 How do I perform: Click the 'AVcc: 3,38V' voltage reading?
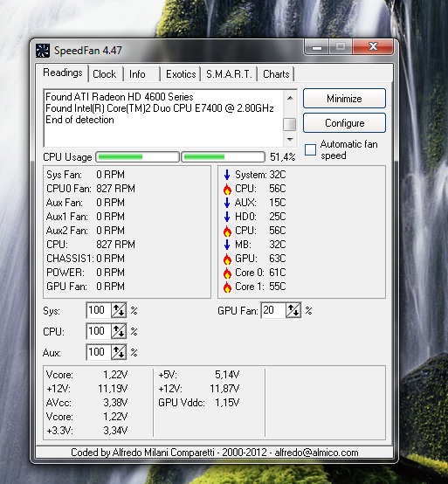point(86,403)
